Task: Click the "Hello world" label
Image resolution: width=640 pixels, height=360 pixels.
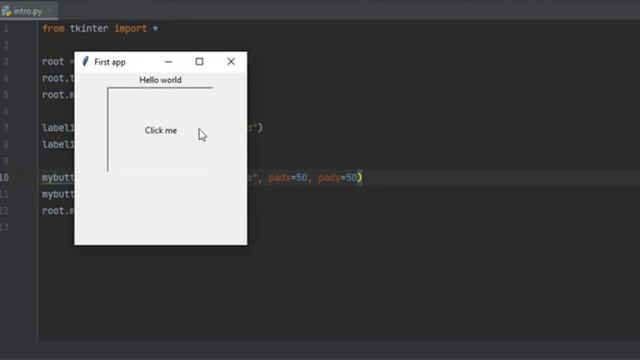Action: coord(160,80)
